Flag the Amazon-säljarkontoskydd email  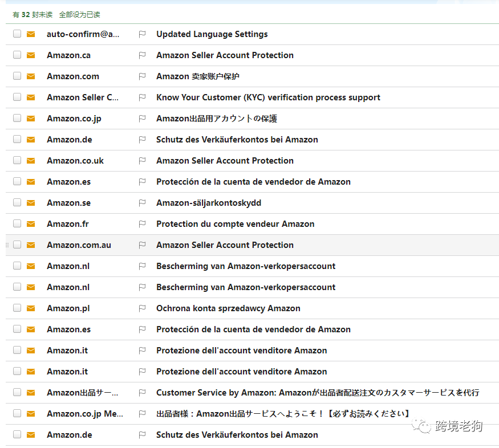click(142, 203)
